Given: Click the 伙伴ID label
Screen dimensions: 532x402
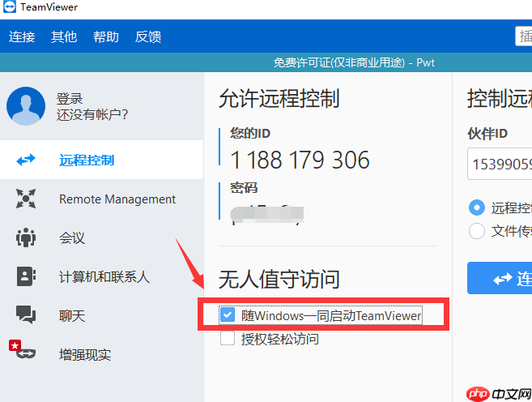Looking at the screenshot, I should (x=487, y=134).
